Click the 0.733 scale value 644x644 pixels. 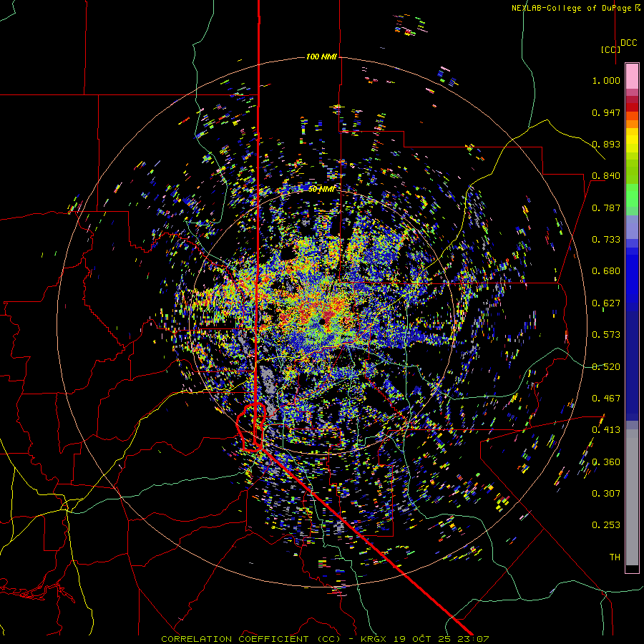(606, 240)
